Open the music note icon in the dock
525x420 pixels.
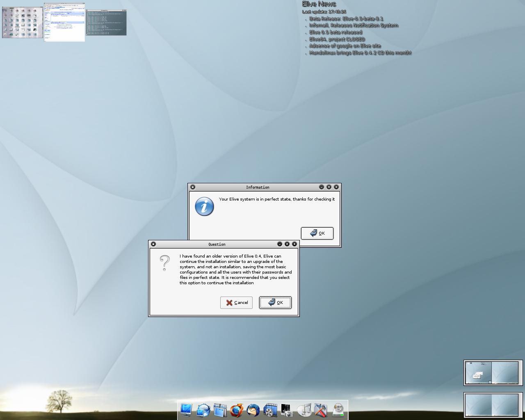(304, 410)
